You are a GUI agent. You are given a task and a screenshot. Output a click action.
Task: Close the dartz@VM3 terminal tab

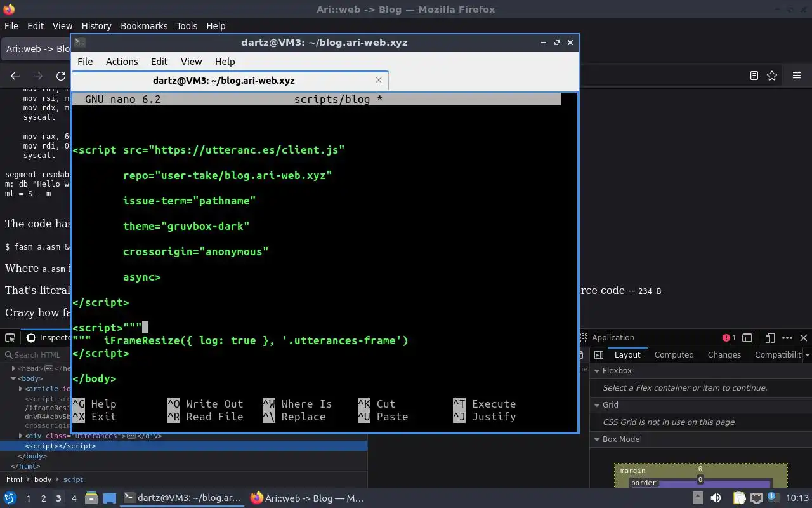click(379, 80)
